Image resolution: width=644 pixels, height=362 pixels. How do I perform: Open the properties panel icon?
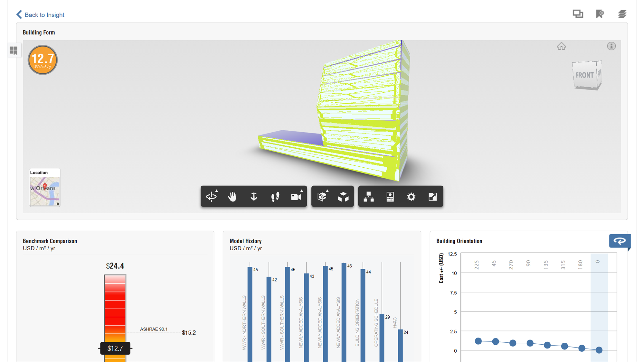(390, 197)
